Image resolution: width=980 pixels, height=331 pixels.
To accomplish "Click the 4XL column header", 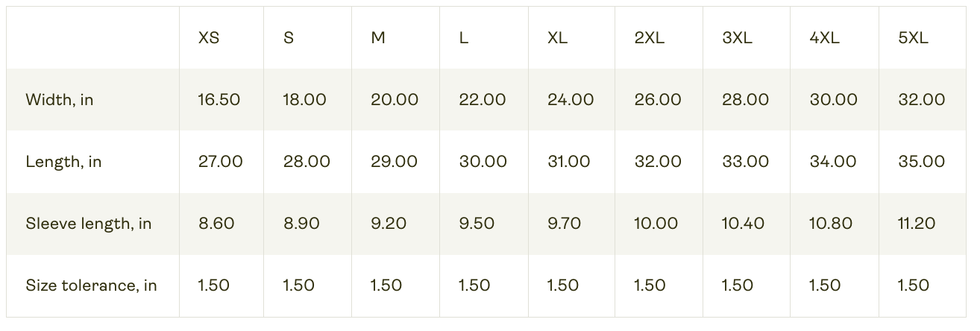I will (824, 38).
